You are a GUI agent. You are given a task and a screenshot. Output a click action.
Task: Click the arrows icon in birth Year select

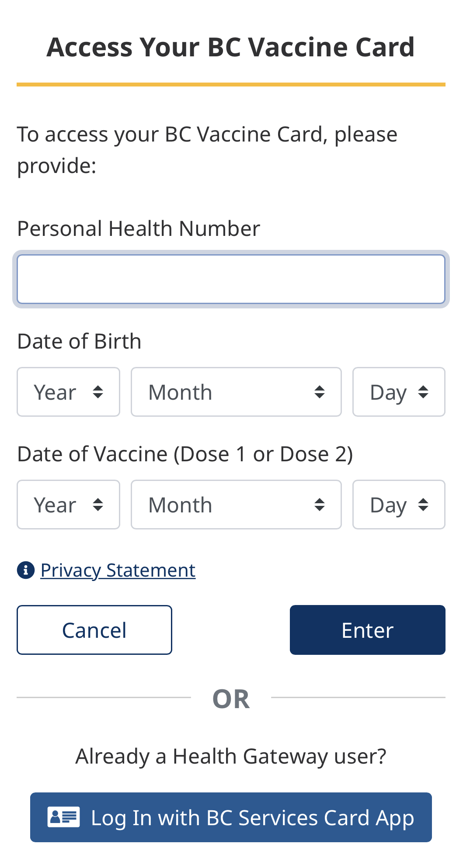pyautogui.click(x=98, y=392)
